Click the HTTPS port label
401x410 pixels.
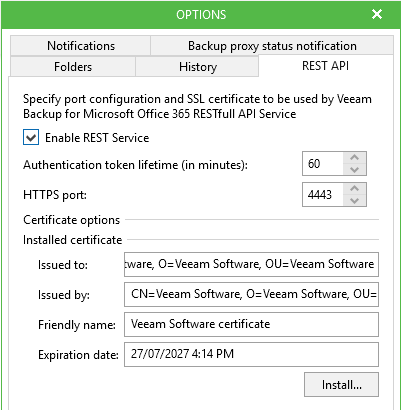coord(55,195)
